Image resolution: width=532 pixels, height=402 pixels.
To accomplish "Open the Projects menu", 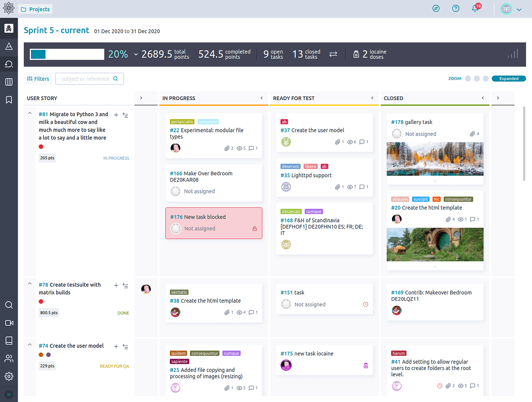I will point(35,9).
